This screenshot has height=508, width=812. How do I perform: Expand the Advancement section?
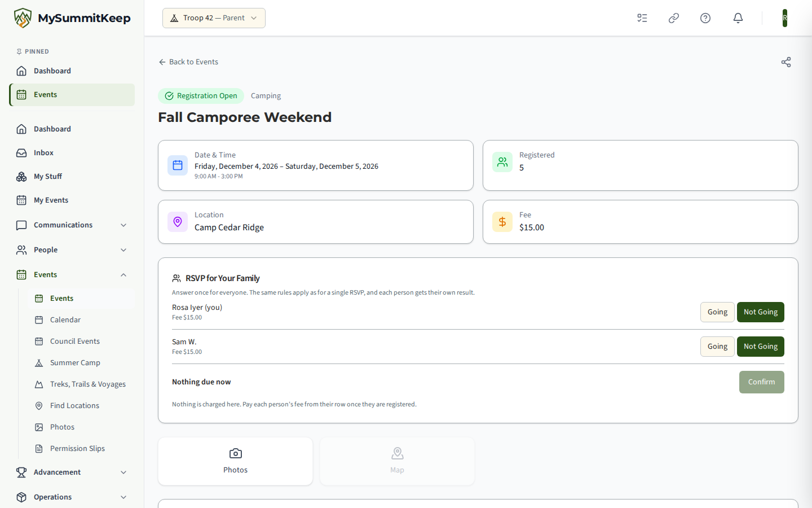[72, 472]
